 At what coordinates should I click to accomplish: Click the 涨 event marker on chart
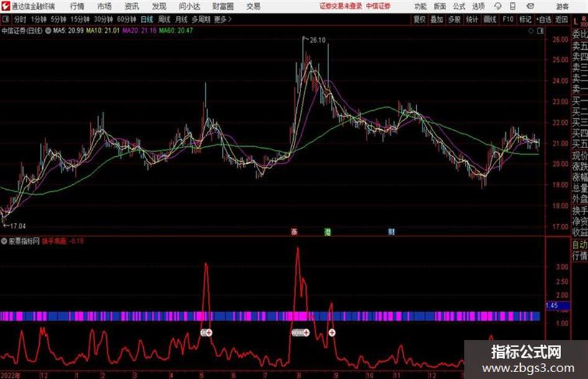tap(294, 232)
